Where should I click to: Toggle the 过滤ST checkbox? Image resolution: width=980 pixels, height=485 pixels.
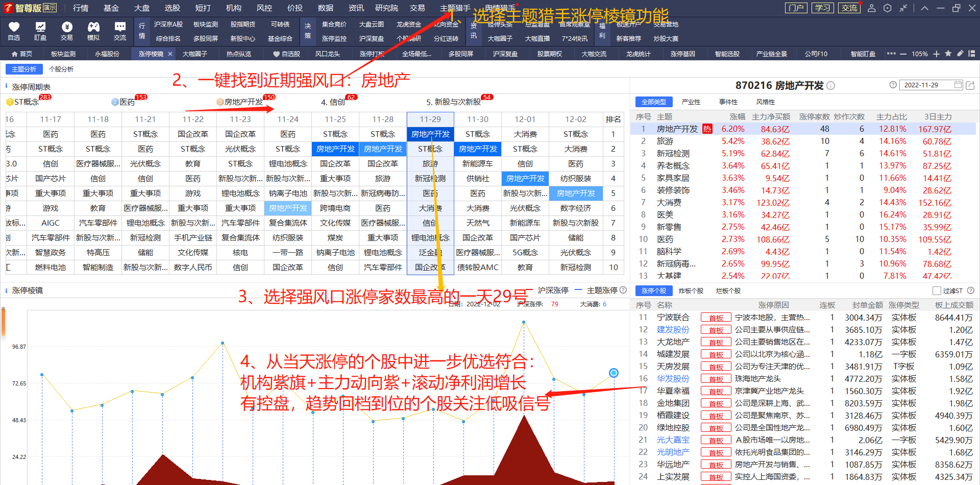click(937, 290)
